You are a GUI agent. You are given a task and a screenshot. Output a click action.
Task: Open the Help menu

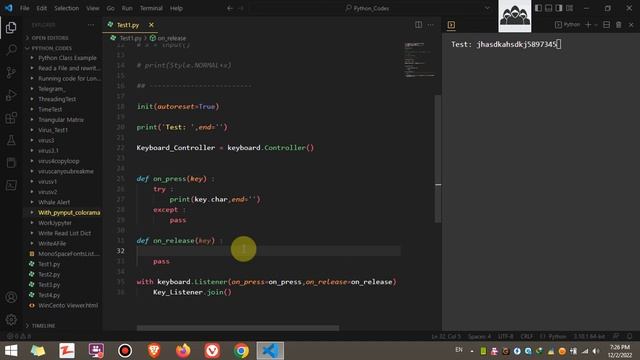point(176,8)
